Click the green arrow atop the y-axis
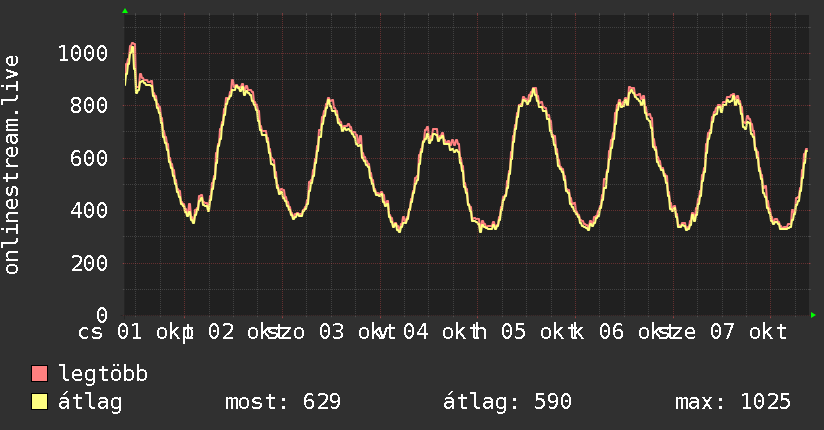Image resolution: width=824 pixels, height=430 pixels. pyautogui.click(x=125, y=11)
